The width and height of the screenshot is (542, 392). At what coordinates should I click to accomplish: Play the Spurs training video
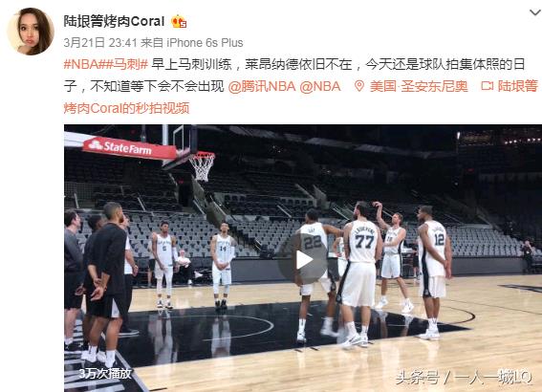coord(303,259)
